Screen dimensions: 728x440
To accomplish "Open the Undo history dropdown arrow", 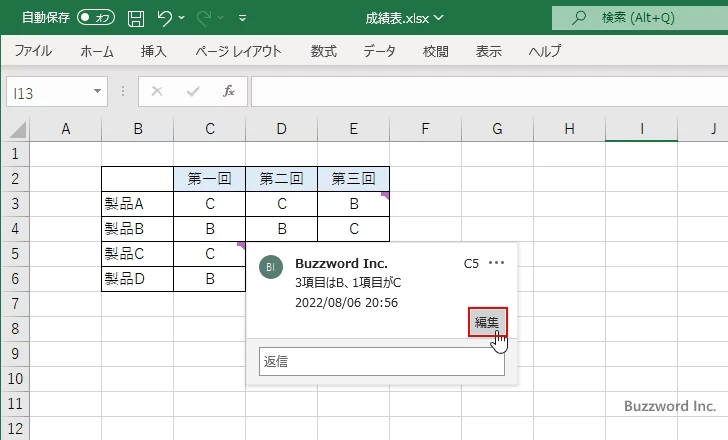I will tap(182, 18).
